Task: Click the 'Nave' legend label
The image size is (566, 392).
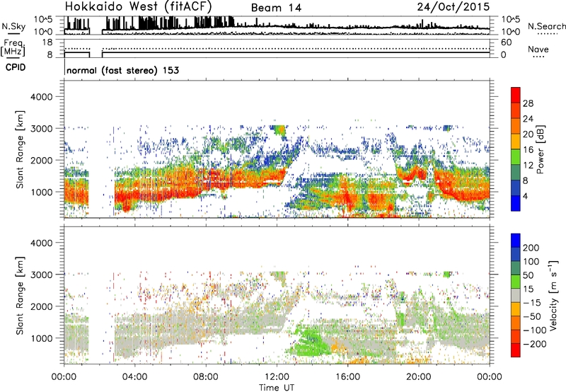Action: tap(538, 49)
